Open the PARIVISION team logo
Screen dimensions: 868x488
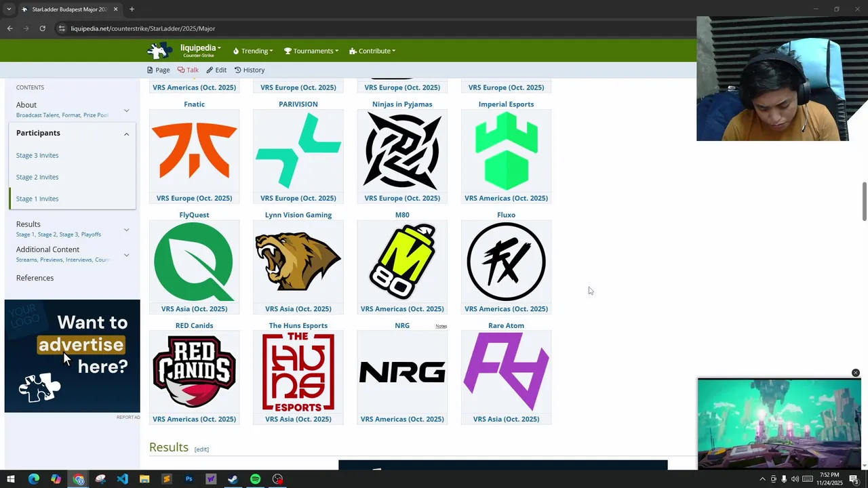(298, 151)
